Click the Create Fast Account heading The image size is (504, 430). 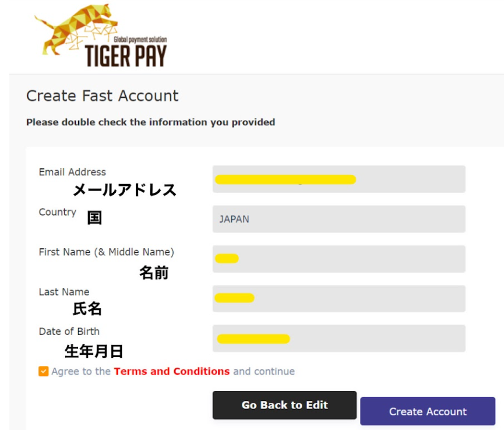[102, 96]
